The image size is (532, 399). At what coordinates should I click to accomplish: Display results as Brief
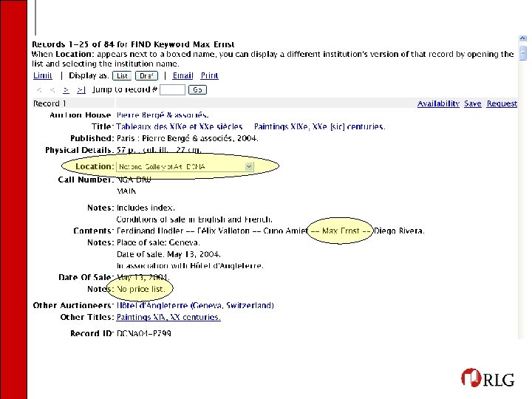[146, 75]
